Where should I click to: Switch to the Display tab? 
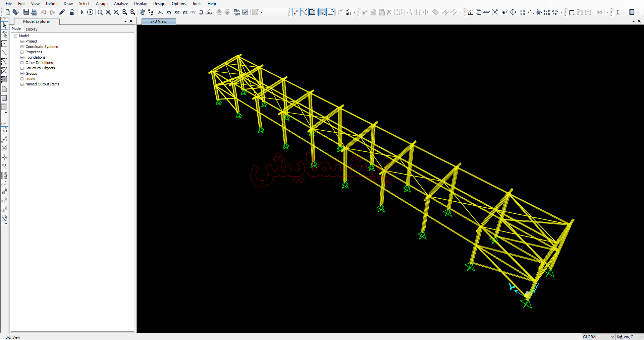(32, 29)
